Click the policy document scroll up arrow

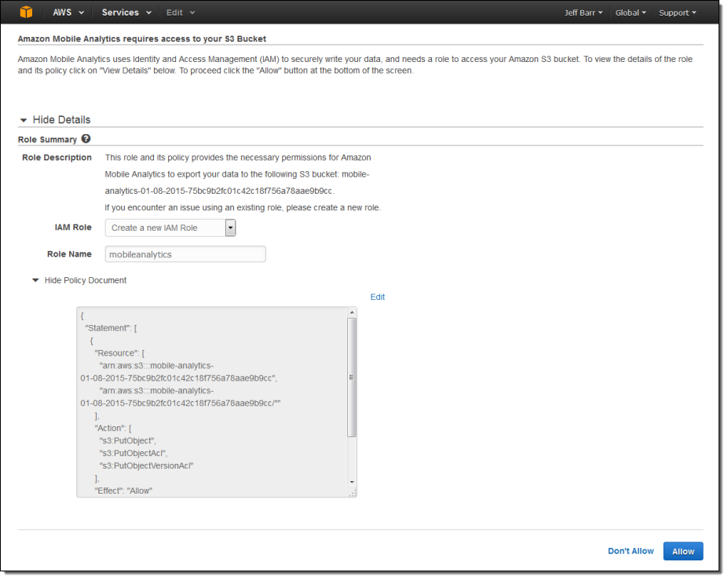click(x=352, y=313)
